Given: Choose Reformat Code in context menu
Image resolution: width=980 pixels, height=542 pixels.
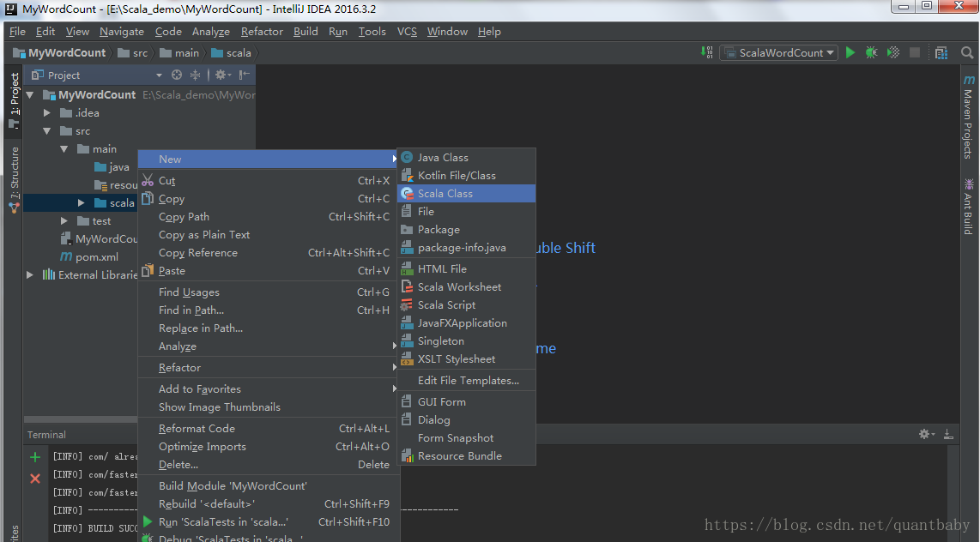Looking at the screenshot, I should (268, 428).
